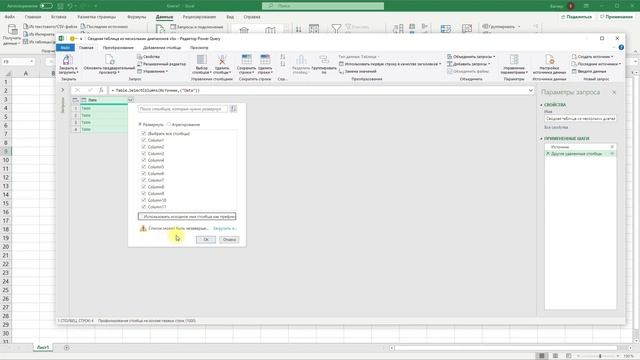The width and height of the screenshot is (640, 360).
Task: Select the Другие удаленные столбцы step
Action: (x=580, y=154)
